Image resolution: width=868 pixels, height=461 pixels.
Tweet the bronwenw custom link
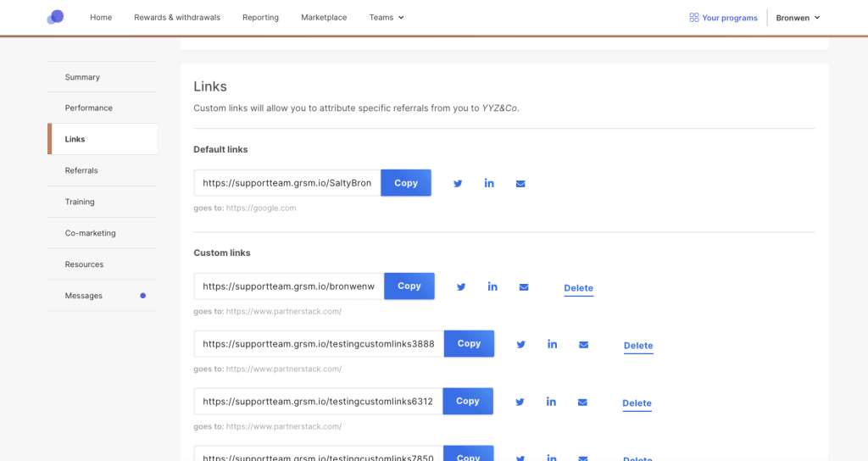click(461, 286)
